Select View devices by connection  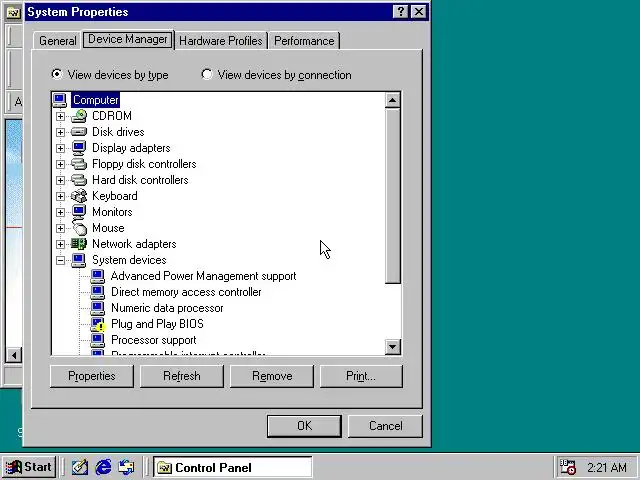(276, 75)
